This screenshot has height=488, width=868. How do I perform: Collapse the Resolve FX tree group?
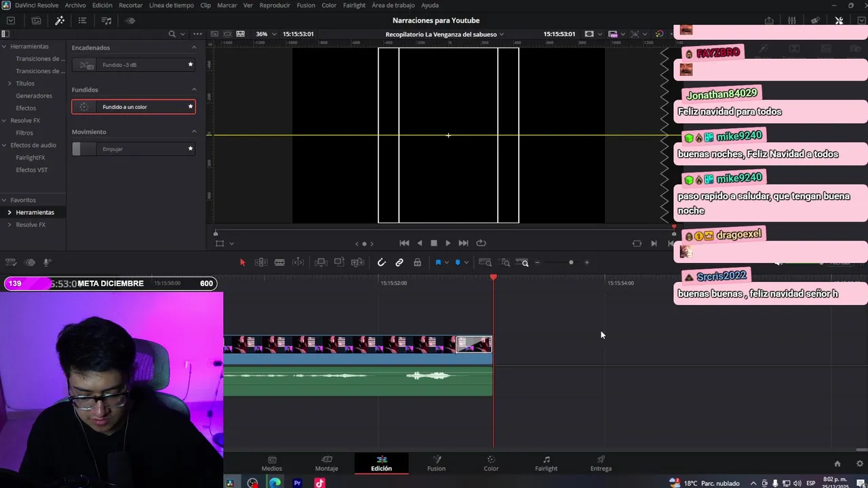click(x=4, y=120)
